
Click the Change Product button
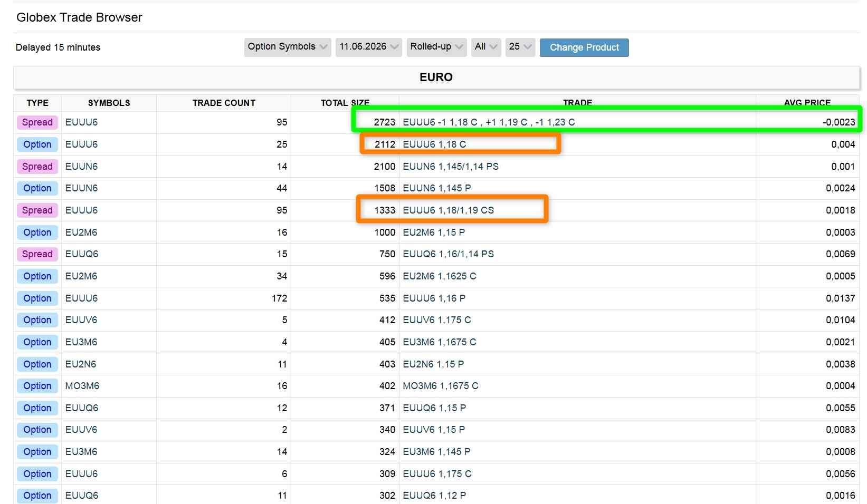(584, 47)
